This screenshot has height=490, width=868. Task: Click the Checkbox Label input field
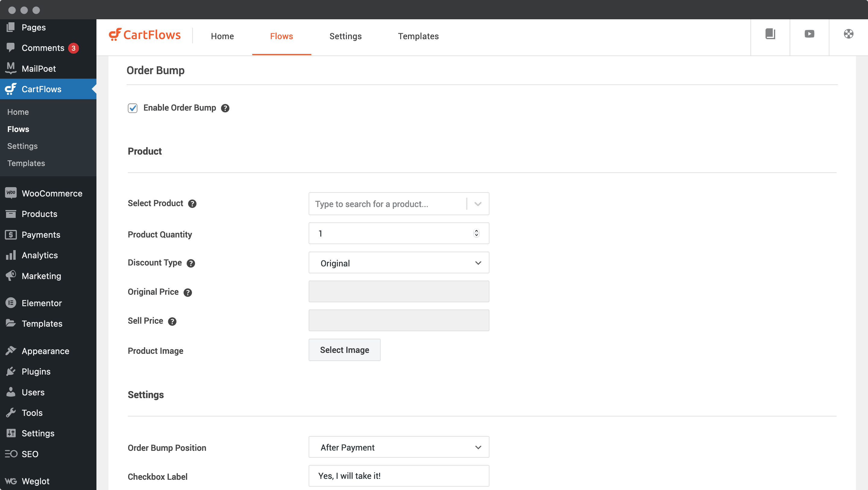(398, 476)
